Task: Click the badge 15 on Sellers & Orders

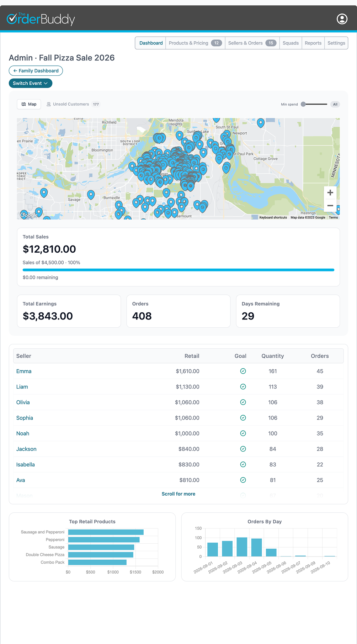Action: pyautogui.click(x=271, y=43)
